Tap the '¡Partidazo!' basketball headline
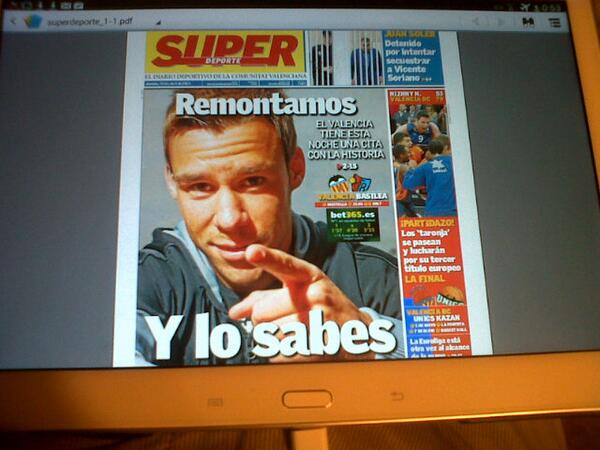 pos(427,222)
